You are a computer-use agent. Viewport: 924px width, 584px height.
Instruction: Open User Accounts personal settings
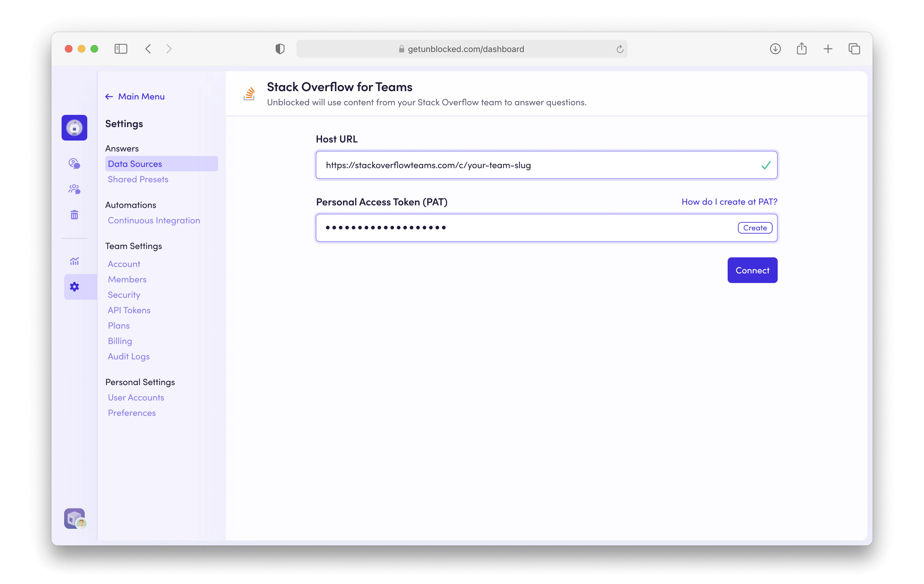[136, 398]
